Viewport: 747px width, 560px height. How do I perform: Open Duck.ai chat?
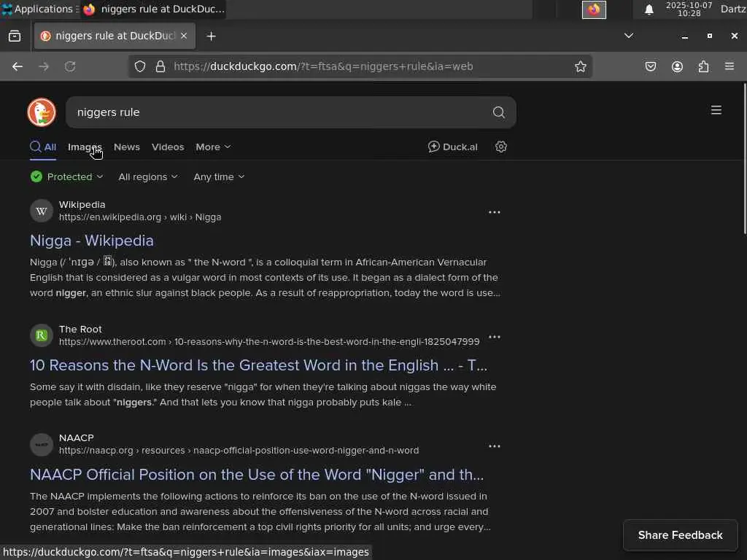click(x=452, y=147)
